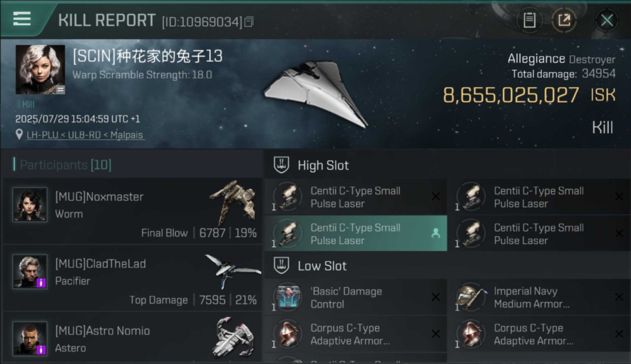The width and height of the screenshot is (631, 364).
Task: Select the 'Basic' Damage Control module
Action: tap(356, 298)
